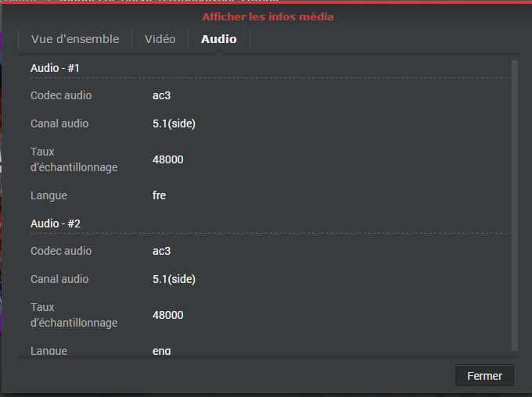The height and width of the screenshot is (397, 532).
Task: Click the Langue label under Audio #1
Action: pyautogui.click(x=49, y=195)
